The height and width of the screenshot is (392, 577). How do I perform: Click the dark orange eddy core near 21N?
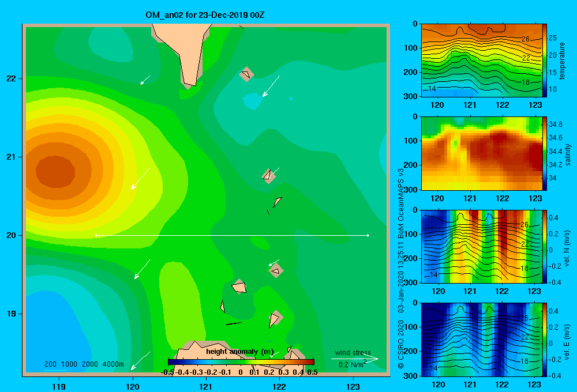pos(55,171)
